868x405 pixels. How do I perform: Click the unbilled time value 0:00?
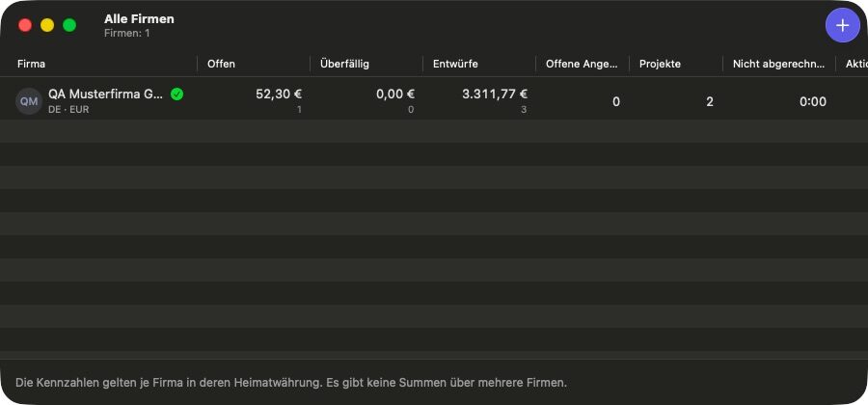coord(813,102)
